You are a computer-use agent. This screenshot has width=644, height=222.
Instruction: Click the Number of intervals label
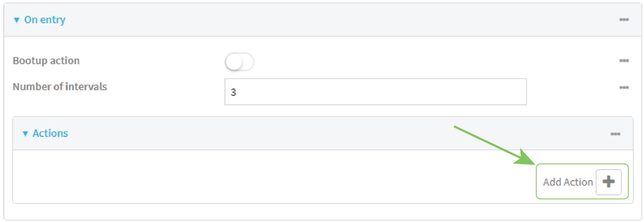(60, 87)
